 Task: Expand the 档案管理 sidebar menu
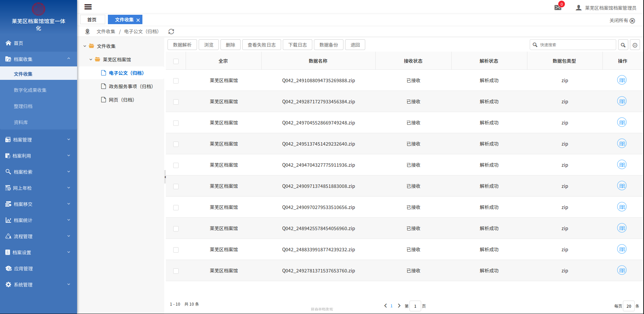[39, 140]
